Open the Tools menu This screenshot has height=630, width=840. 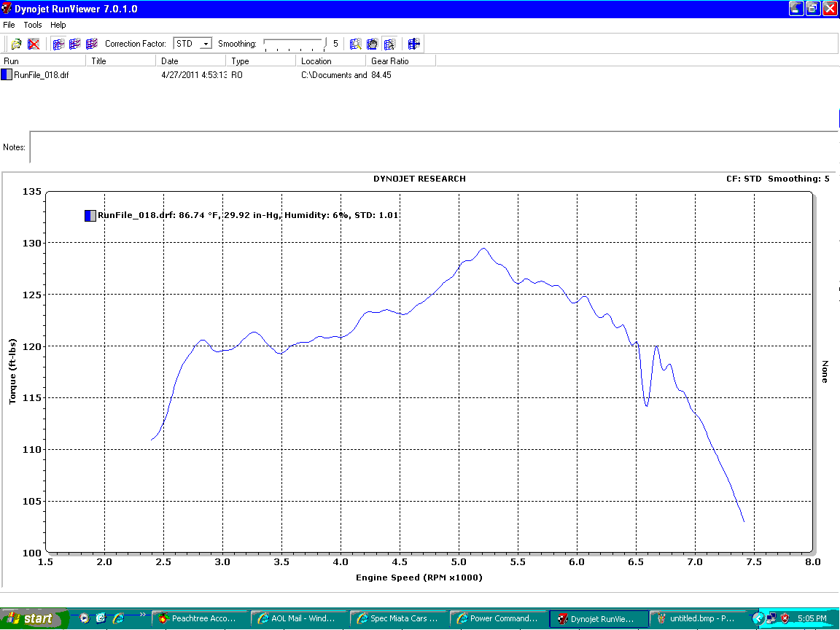point(33,25)
